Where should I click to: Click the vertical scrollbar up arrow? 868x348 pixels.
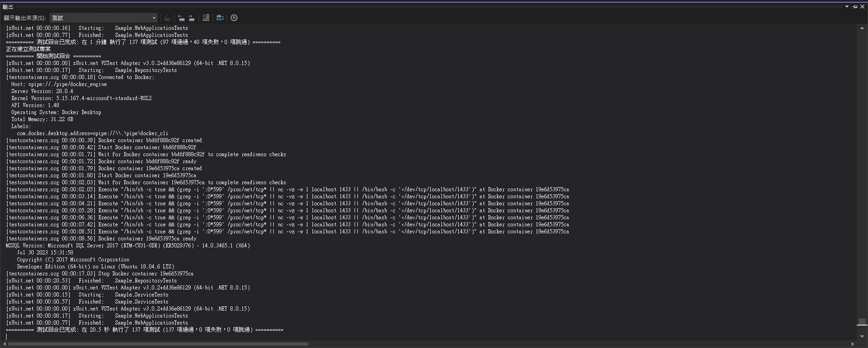[862, 28]
